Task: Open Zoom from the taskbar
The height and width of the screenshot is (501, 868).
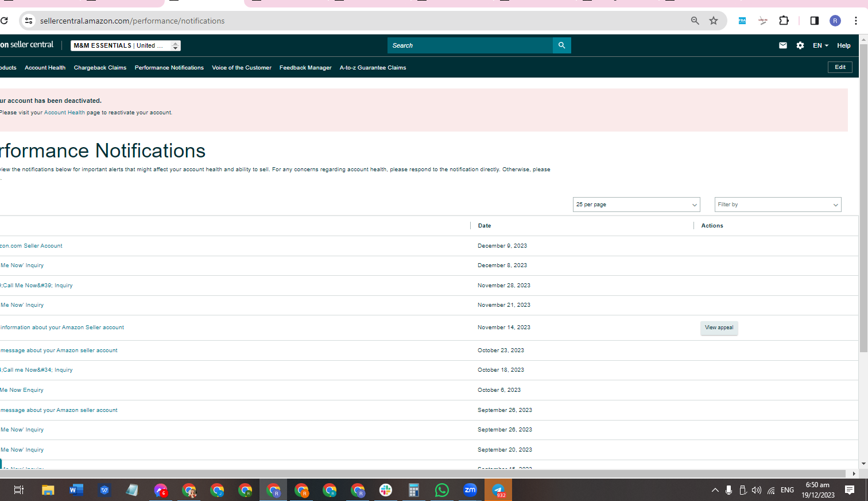Action: (470, 490)
